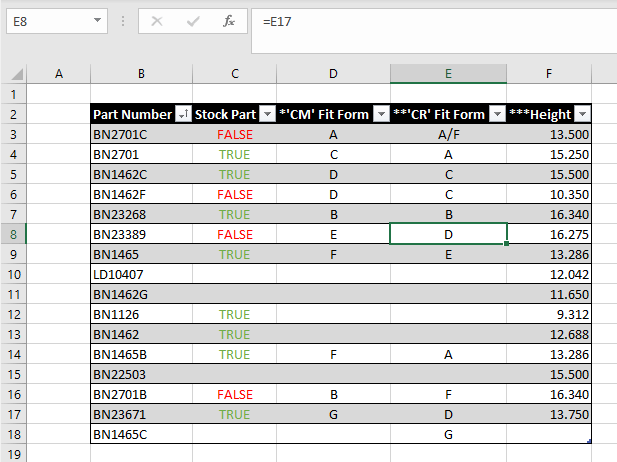
Task: Click cell LD10407
Action: (x=141, y=274)
